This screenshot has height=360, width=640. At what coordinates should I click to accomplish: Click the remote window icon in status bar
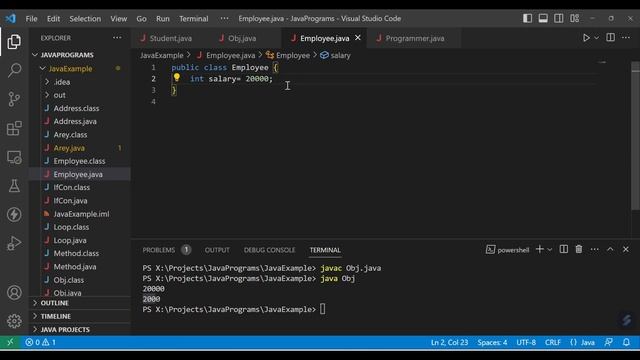pos(10,342)
